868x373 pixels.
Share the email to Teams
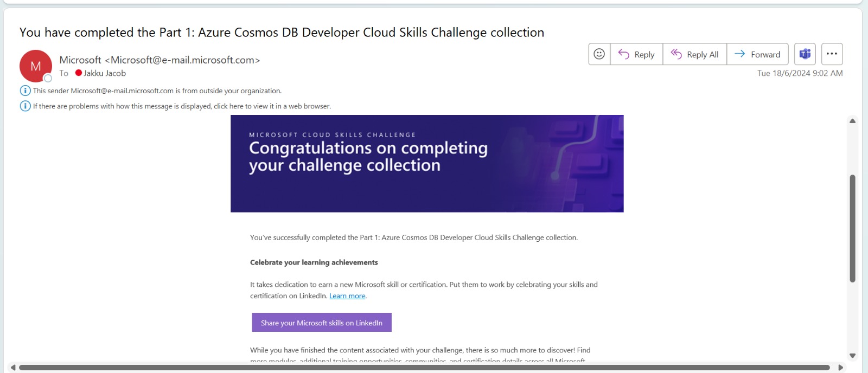click(x=805, y=54)
